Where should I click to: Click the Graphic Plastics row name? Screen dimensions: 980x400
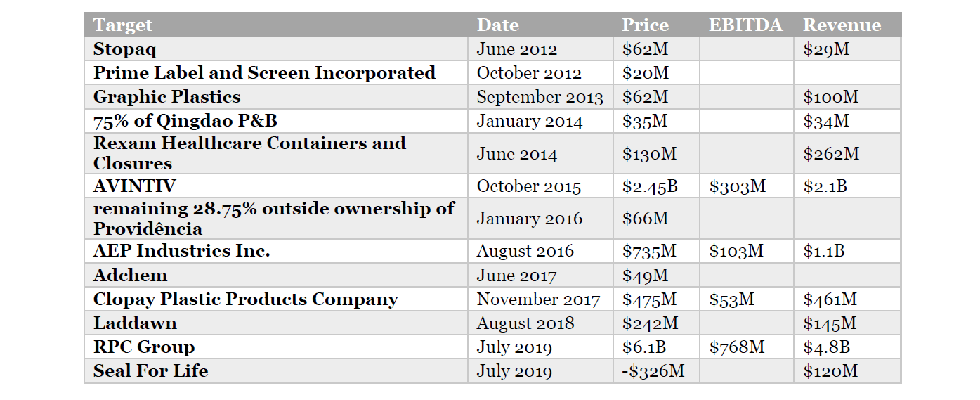[x=167, y=97]
